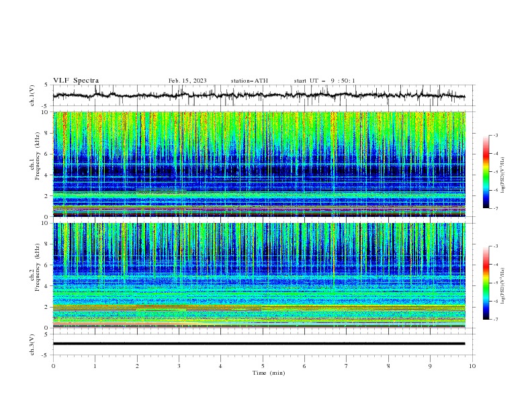Click the "0" tick on the Time axis
Image resolution: width=532 pixels, height=411 pixels.
tap(53, 366)
